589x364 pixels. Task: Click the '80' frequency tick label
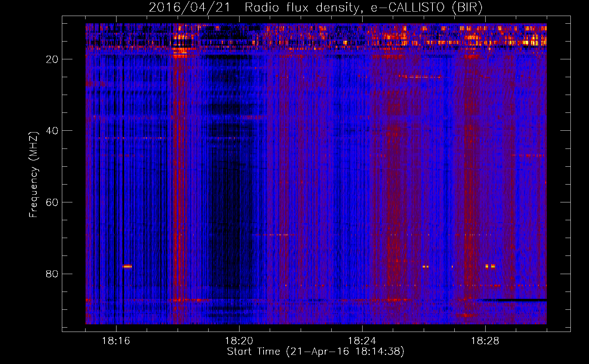coord(52,274)
